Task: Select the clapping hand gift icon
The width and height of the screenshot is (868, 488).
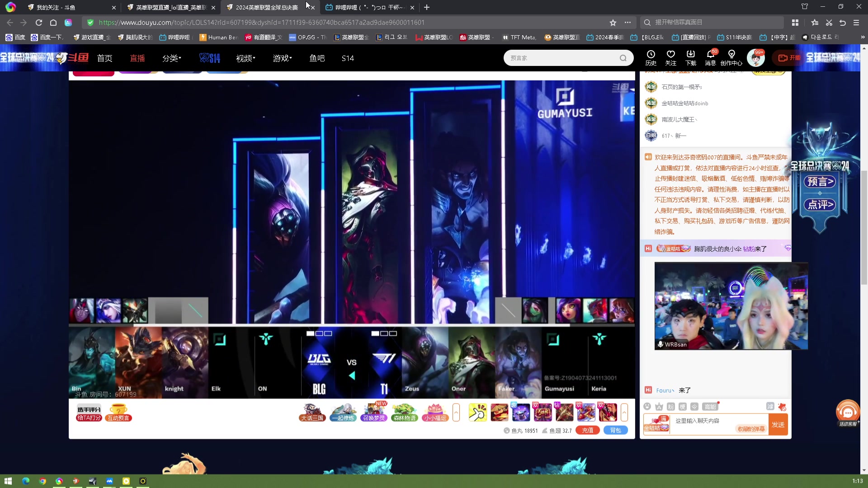Action: click(477, 413)
